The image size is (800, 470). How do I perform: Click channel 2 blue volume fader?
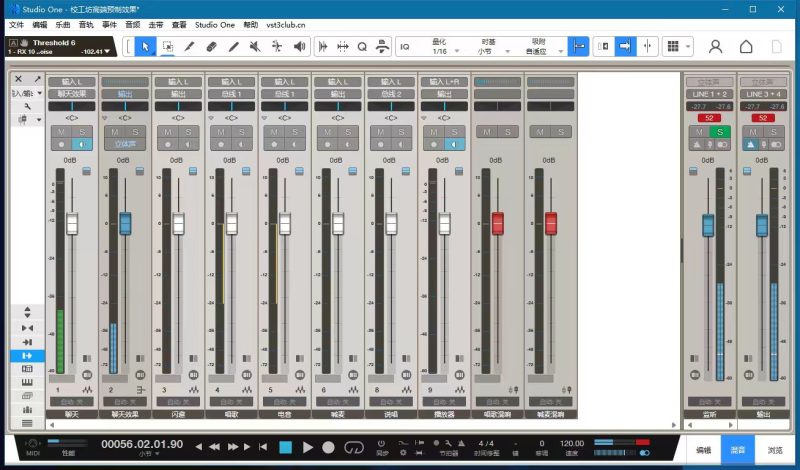pos(125,224)
